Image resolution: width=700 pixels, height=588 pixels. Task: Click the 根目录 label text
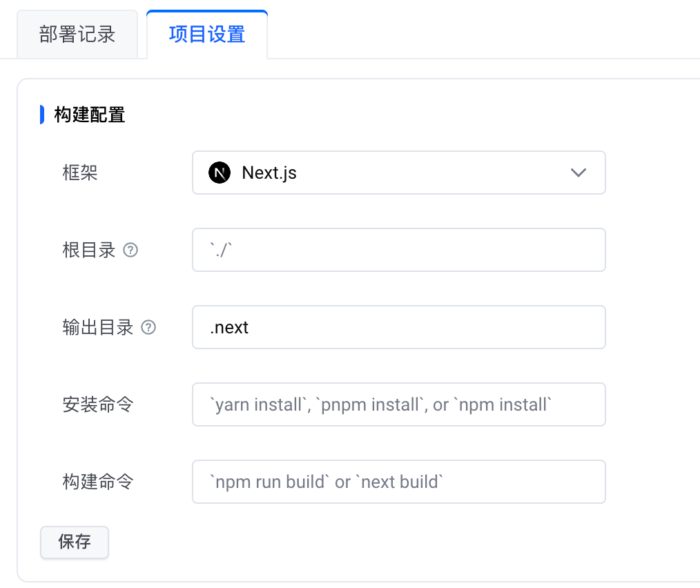pyautogui.click(x=89, y=250)
